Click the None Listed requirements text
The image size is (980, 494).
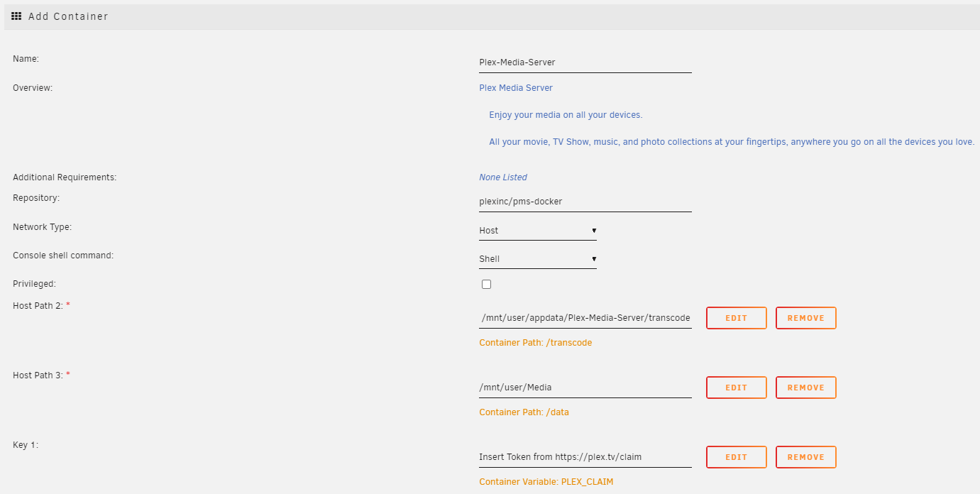click(x=503, y=177)
